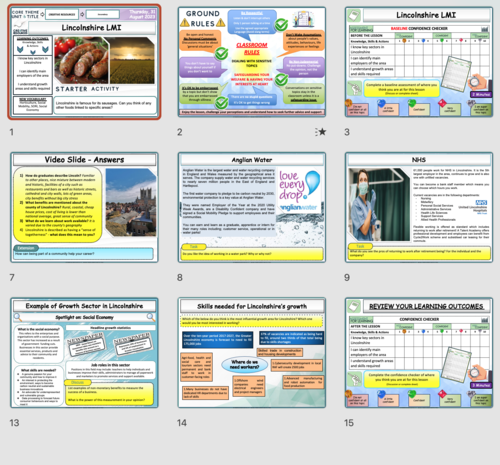The width and height of the screenshot is (500, 465).
Task: Choose the NHS slide thumbnail
Action: pyautogui.click(x=419, y=207)
